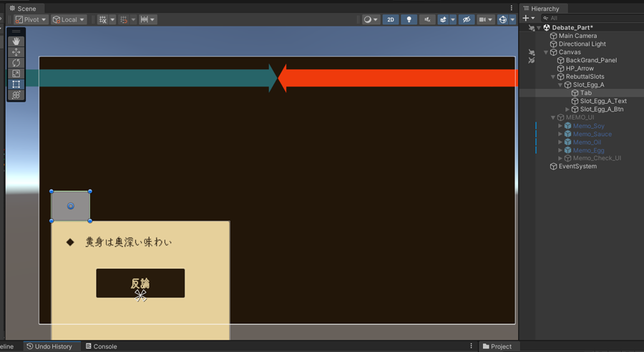
Task: Switch to the Console tab
Action: point(101,346)
